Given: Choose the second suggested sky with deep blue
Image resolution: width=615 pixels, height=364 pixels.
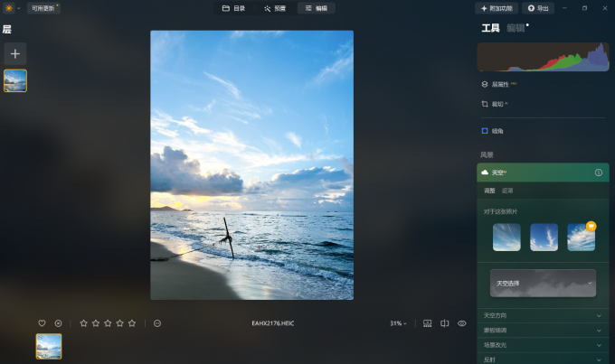Looking at the screenshot, I should (x=544, y=237).
